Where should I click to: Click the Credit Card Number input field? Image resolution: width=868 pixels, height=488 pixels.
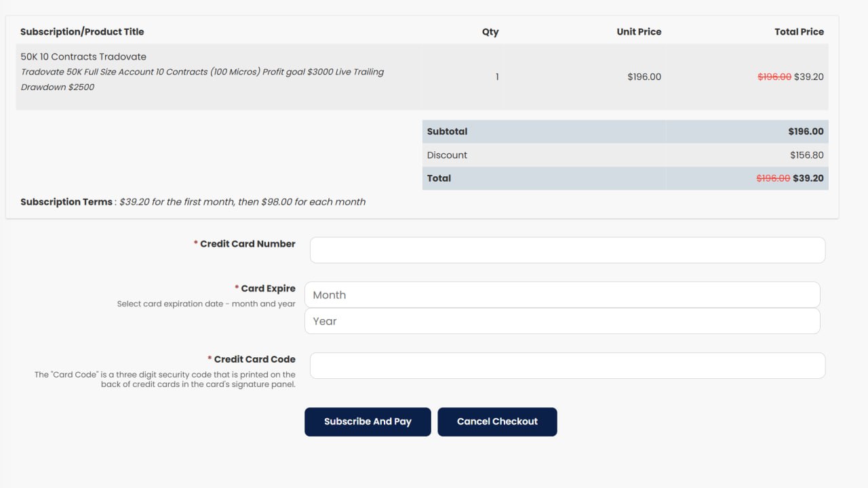point(567,249)
